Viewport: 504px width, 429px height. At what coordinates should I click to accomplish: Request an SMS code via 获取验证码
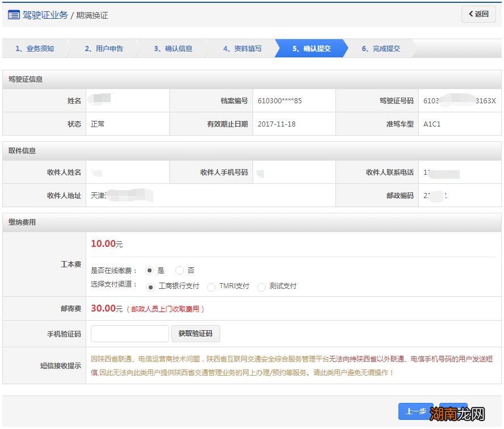(x=196, y=334)
